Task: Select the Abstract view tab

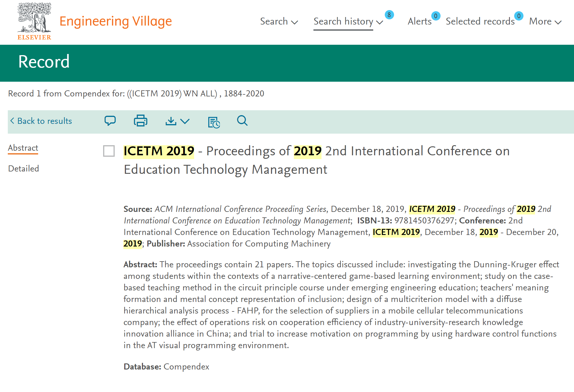Action: [23, 148]
